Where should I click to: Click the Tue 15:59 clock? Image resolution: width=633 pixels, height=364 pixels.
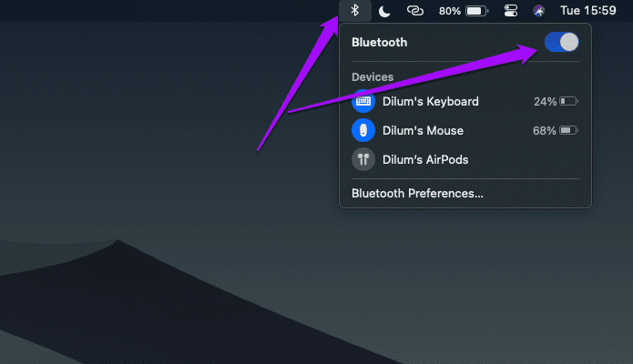(x=588, y=11)
